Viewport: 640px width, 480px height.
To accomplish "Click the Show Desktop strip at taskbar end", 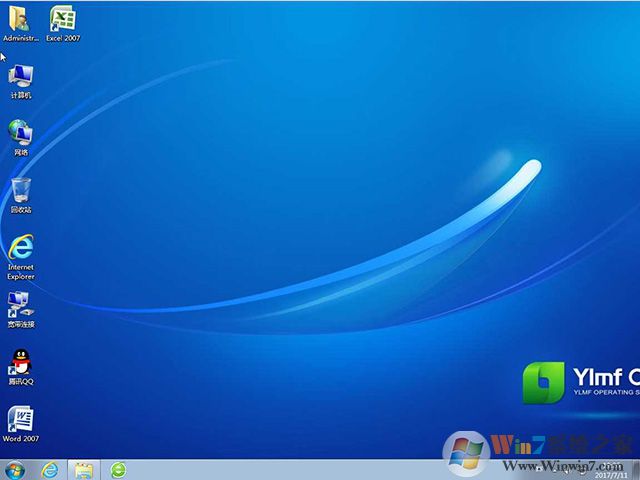I will point(636,470).
